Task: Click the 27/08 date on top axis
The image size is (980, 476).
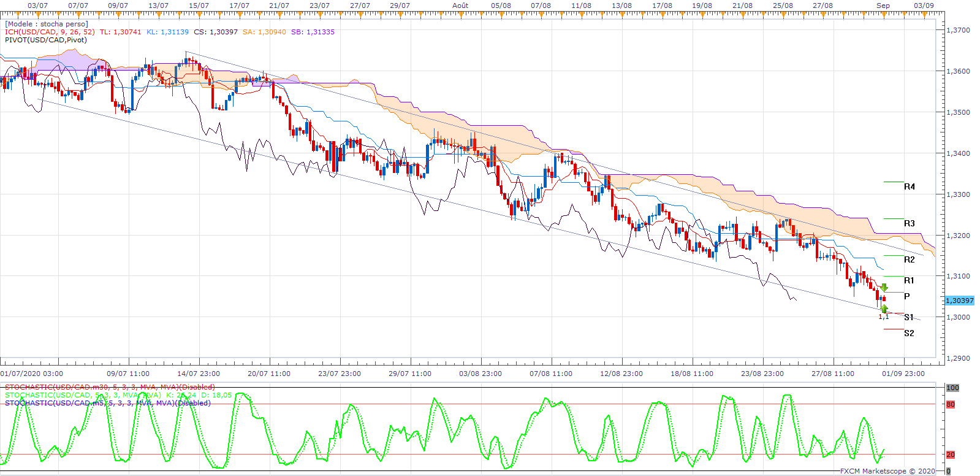Action: point(822,6)
